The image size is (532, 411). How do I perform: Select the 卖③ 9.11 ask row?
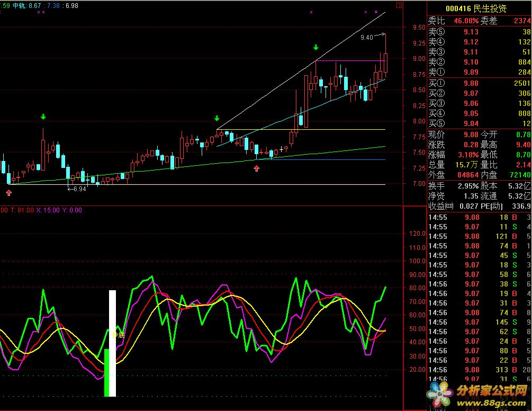[x=479, y=52]
